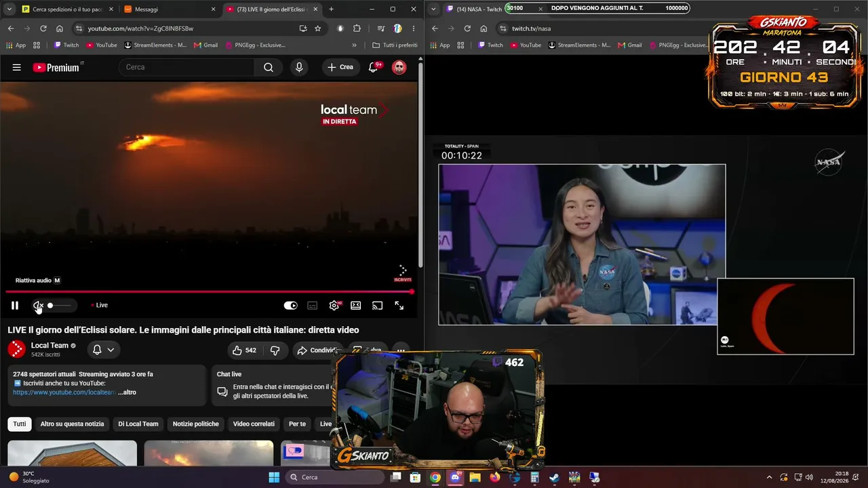The image size is (868, 488).
Task: Open the 'Crea' create button
Action: [x=340, y=67]
